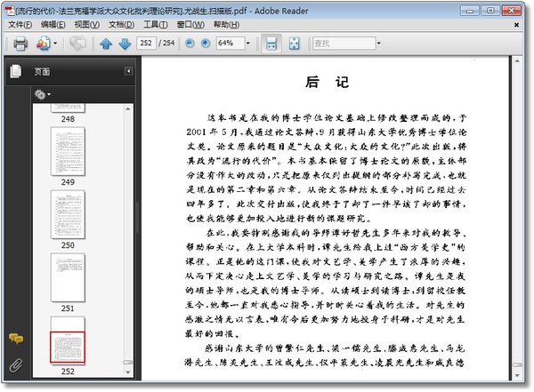Zoom in with the plus button

206,44
